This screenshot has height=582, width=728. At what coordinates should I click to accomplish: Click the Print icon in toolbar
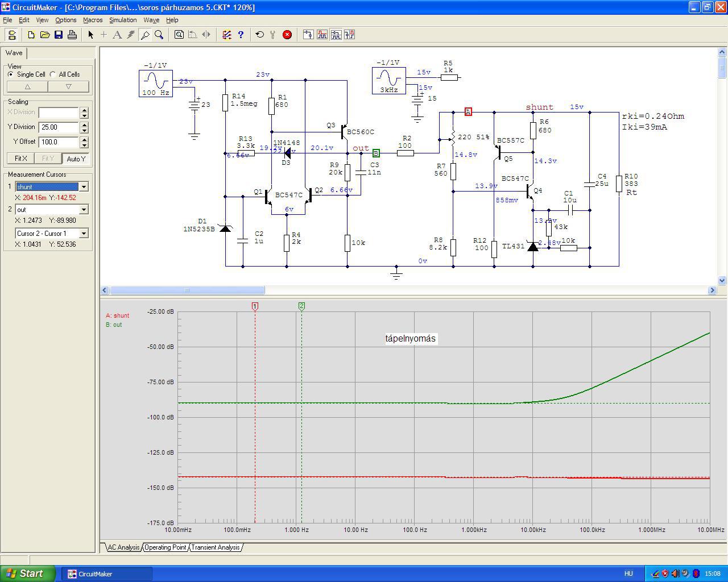point(72,35)
